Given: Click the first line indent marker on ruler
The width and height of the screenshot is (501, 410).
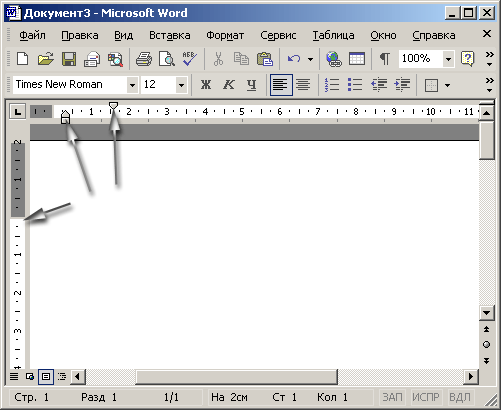Looking at the screenshot, I should pyautogui.click(x=113, y=106).
